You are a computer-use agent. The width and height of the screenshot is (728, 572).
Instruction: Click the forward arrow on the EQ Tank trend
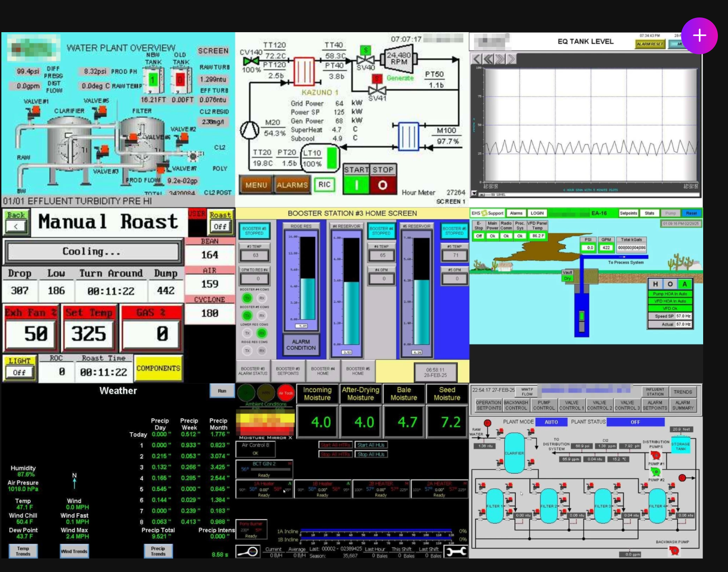coord(510,59)
